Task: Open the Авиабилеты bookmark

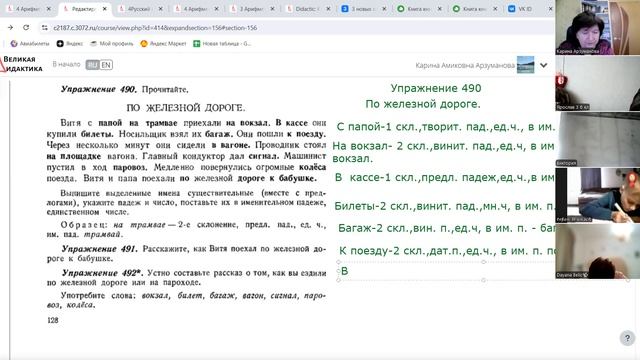Action: [x=30, y=43]
